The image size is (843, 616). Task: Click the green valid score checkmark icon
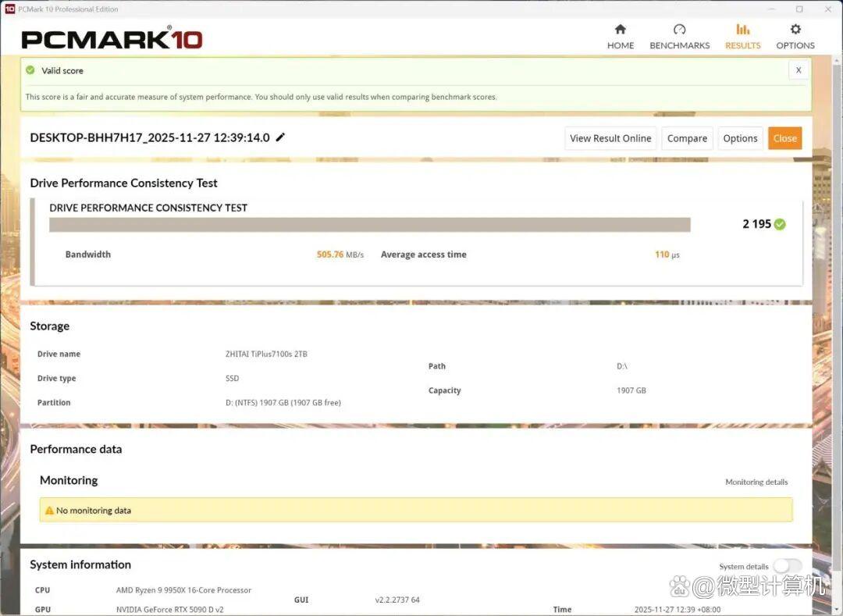30,70
